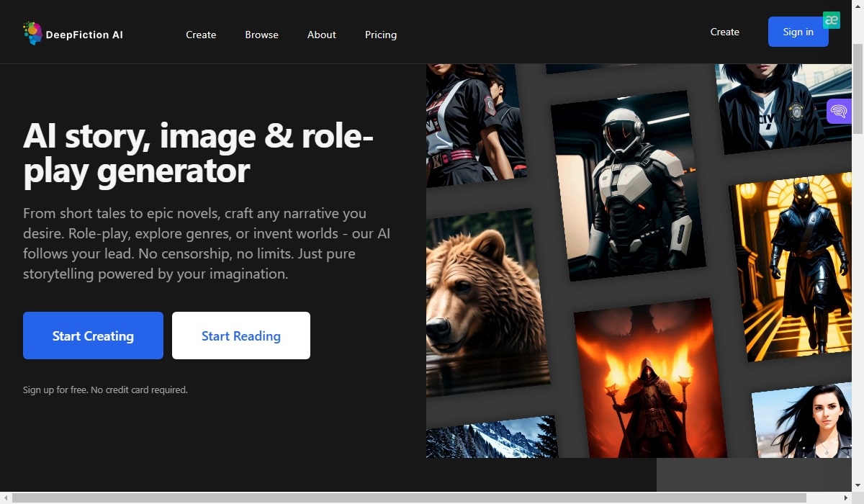Screen dimensions: 864x504
Task: Click the purple brain chat widget icon
Action: coord(839,112)
